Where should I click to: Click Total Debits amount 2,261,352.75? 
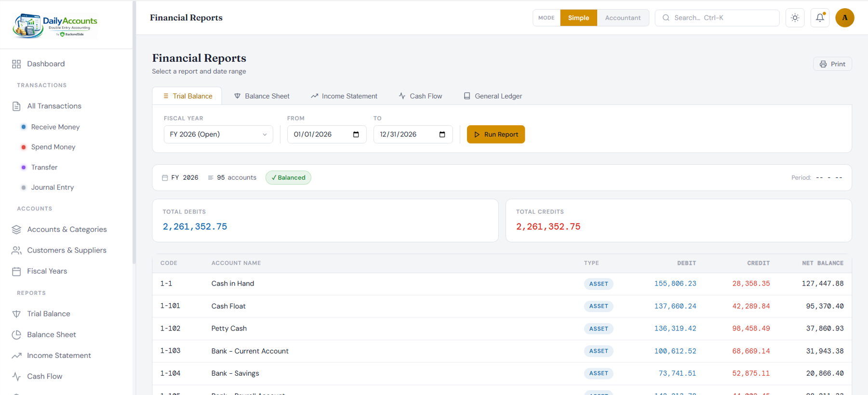click(x=195, y=226)
